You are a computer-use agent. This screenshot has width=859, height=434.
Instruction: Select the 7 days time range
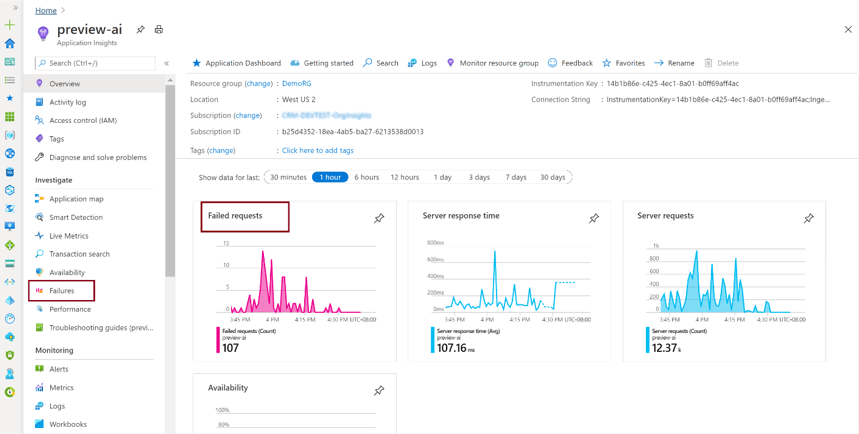click(x=516, y=177)
